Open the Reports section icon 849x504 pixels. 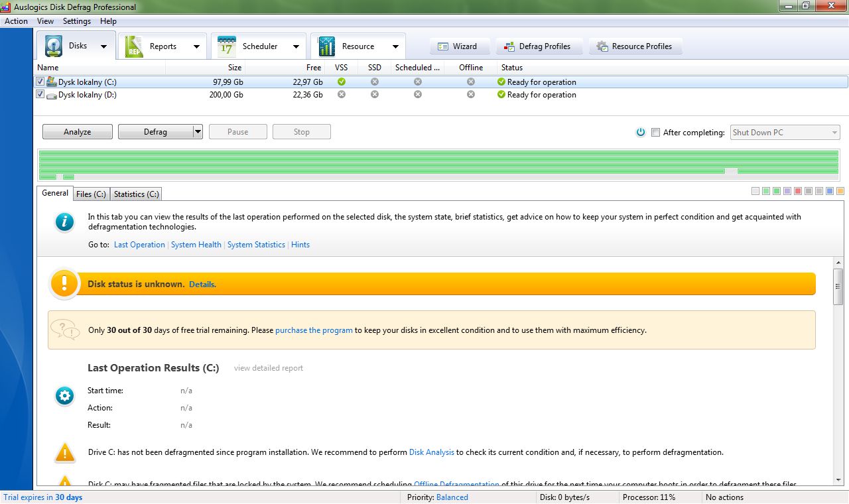pyautogui.click(x=135, y=46)
